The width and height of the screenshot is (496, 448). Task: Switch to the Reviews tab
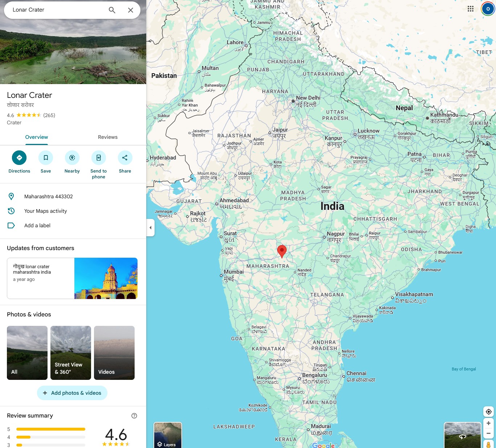coord(108,137)
